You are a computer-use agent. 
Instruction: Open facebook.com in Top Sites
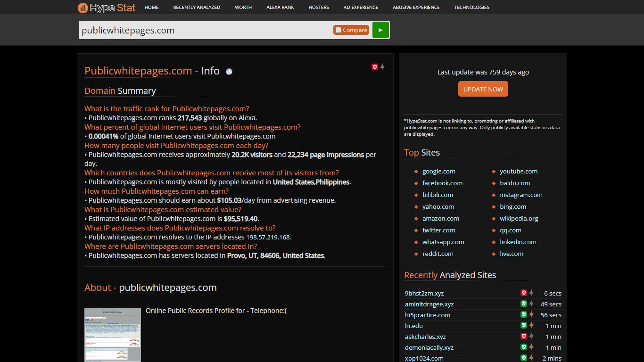pyautogui.click(x=442, y=183)
